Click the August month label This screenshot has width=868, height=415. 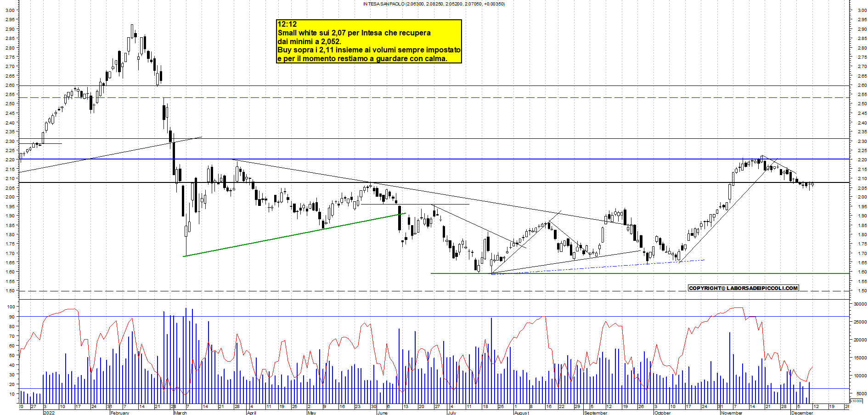(522, 413)
